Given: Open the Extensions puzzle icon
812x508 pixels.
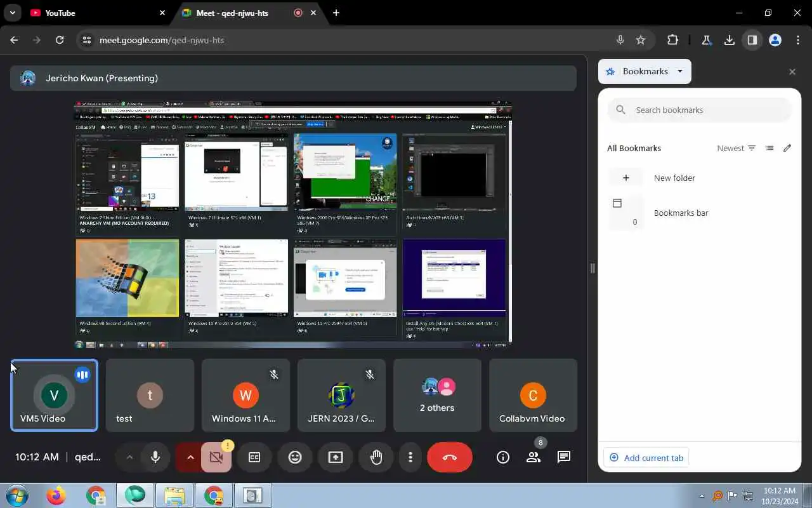Looking at the screenshot, I should tap(672, 40).
